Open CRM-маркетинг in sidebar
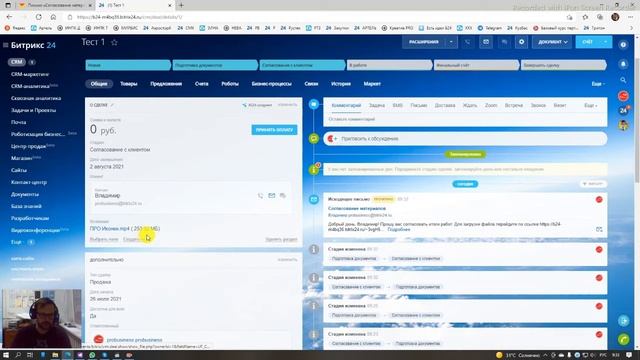This screenshot has width=640, height=360. pos(30,74)
